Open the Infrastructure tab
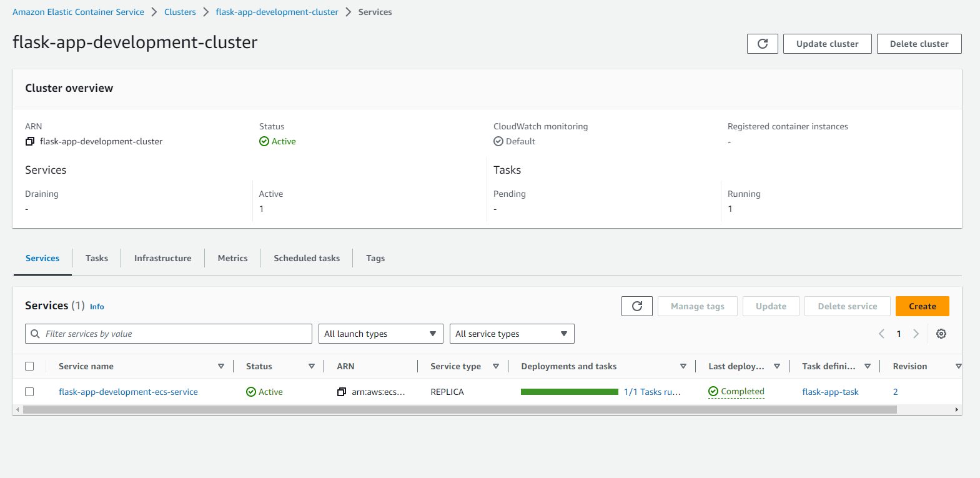 click(x=163, y=258)
